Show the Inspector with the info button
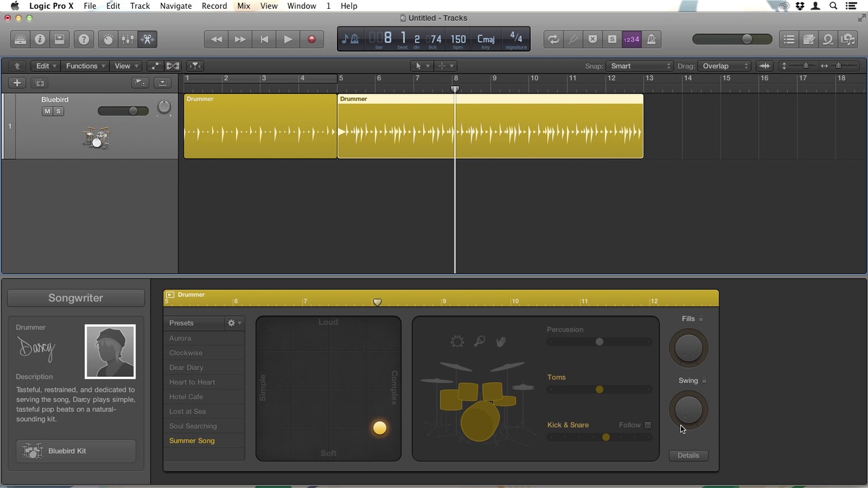 pos(40,39)
